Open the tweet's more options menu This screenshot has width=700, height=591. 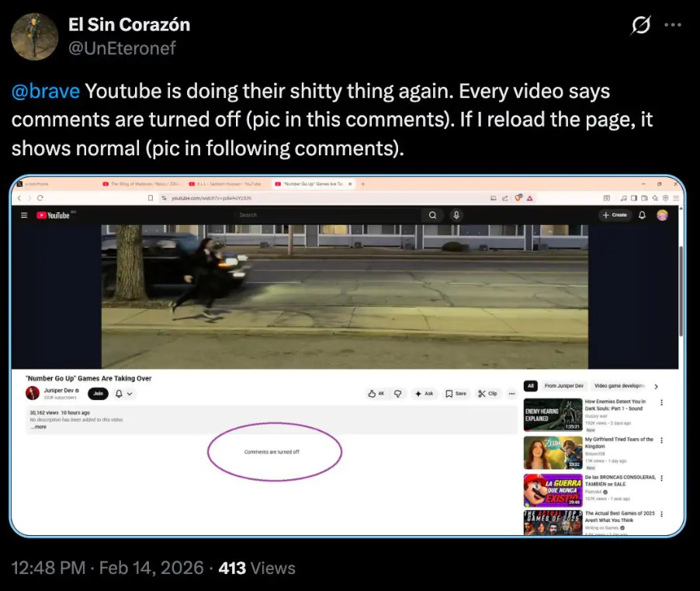pyautogui.click(x=672, y=25)
